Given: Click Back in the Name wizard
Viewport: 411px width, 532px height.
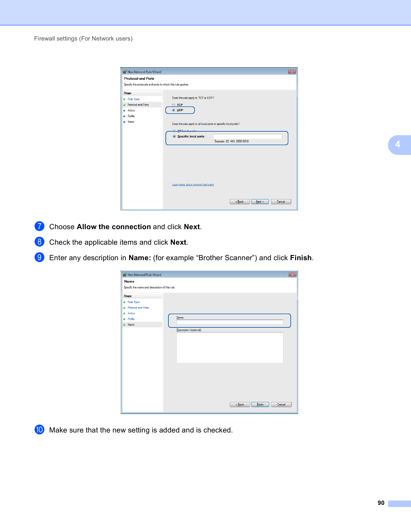Looking at the screenshot, I should tap(240, 404).
